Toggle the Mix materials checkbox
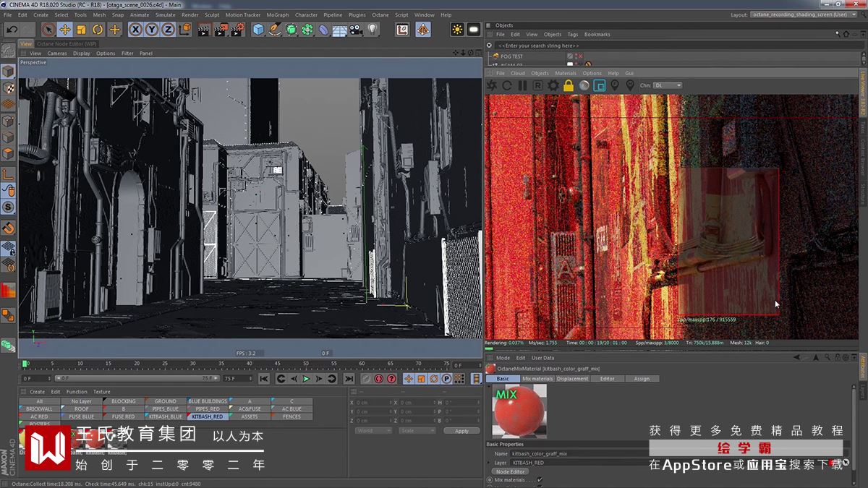This screenshot has width=868, height=488. 540,479
